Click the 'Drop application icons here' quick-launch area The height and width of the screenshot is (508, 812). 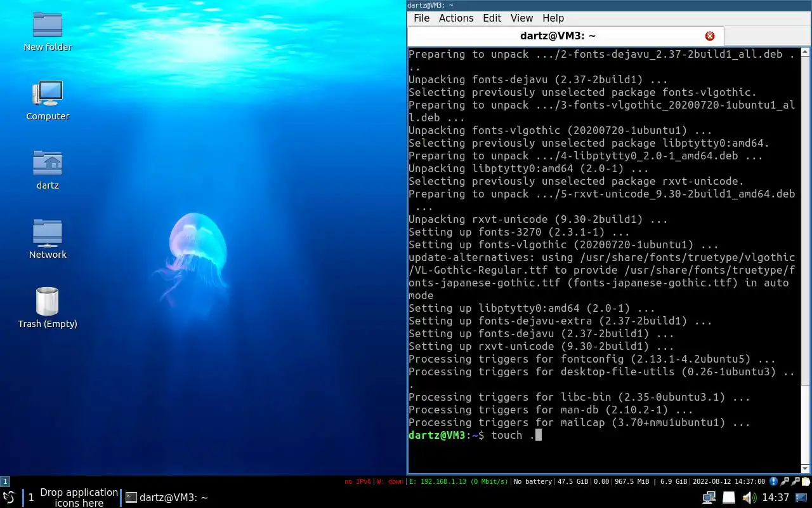[79, 498]
